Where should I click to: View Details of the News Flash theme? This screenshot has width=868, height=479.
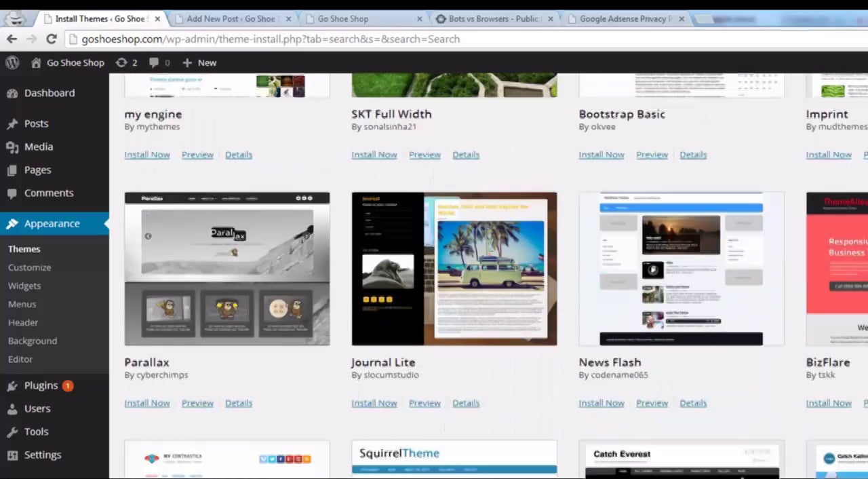[693, 403]
